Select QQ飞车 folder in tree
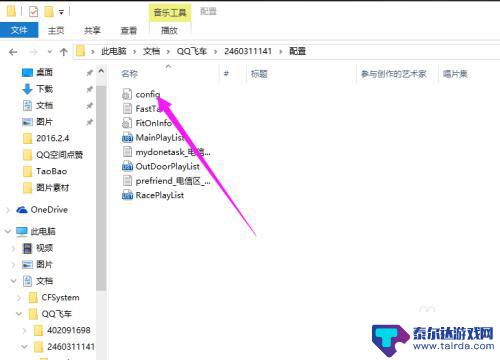The image size is (500, 360). tap(56, 314)
